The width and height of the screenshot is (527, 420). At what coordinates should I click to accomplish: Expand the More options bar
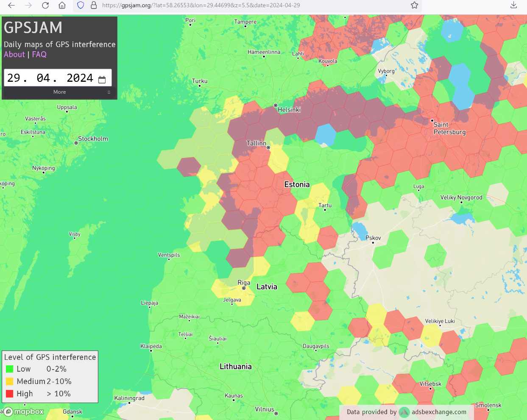(x=59, y=92)
